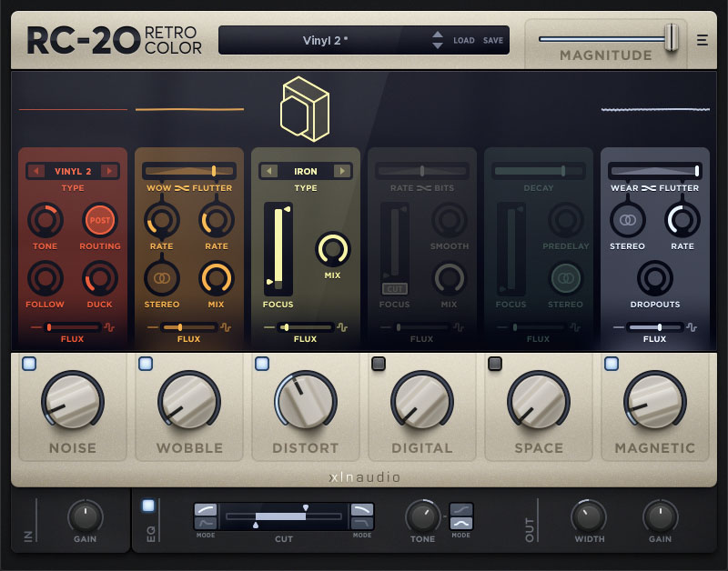This screenshot has width=728, height=571.
Task: Click the Digital MIX knob
Action: pyautogui.click(x=450, y=278)
